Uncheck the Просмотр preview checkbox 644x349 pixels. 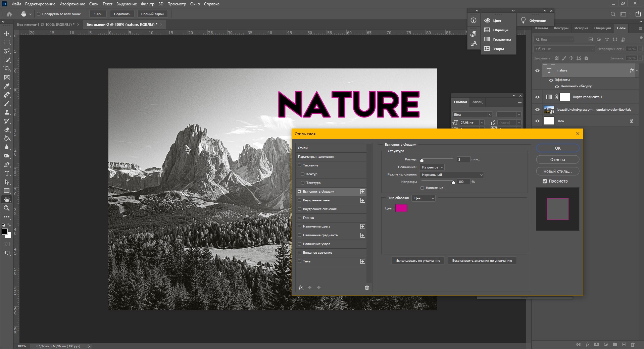(x=545, y=181)
